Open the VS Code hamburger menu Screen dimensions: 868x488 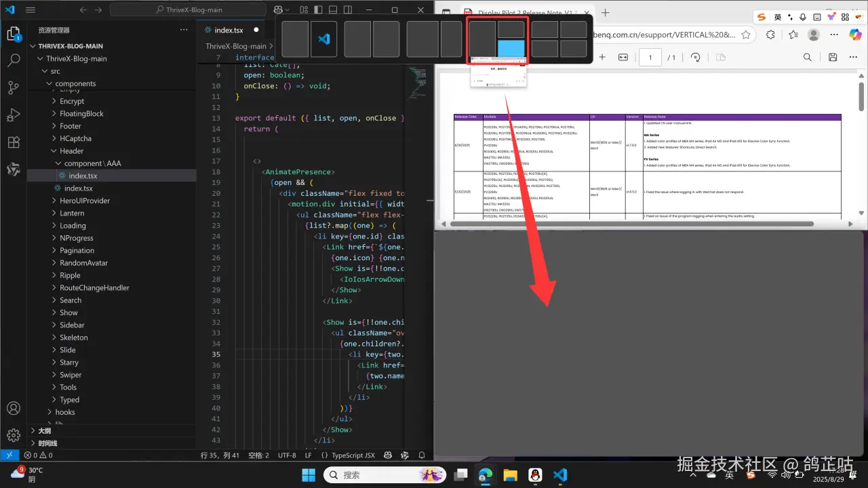tap(31, 10)
